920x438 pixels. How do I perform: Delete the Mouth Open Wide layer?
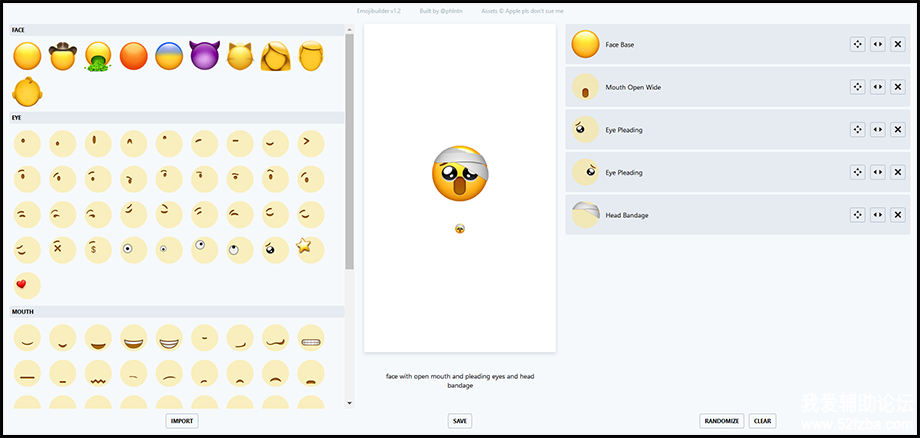click(898, 87)
